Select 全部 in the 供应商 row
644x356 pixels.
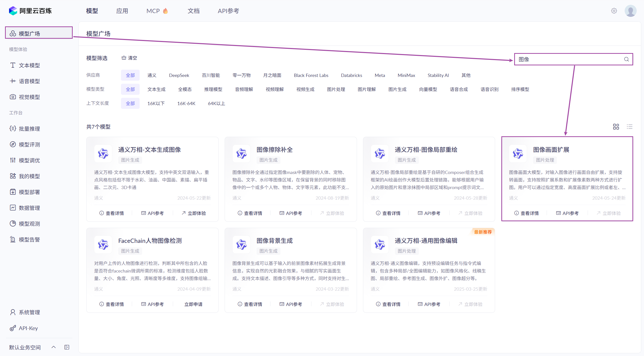(x=130, y=75)
